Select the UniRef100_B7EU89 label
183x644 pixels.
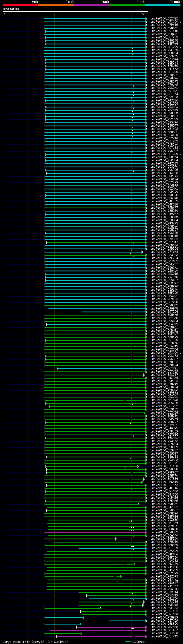point(164,66)
